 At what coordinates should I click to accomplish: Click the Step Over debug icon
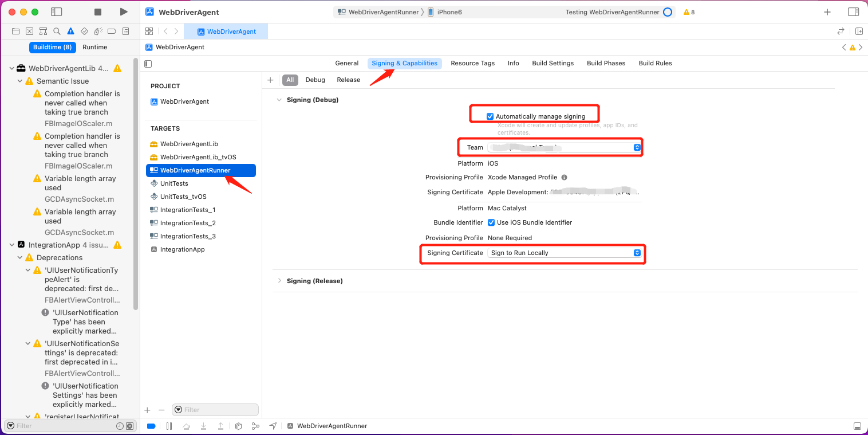pos(186,426)
